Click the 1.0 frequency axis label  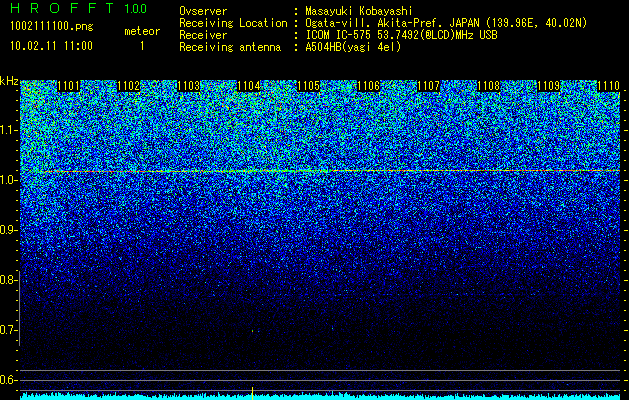coord(8,180)
